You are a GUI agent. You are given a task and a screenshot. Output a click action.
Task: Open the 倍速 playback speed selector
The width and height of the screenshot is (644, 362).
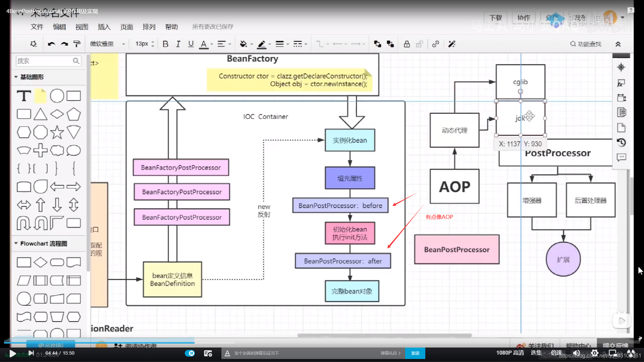(556, 353)
